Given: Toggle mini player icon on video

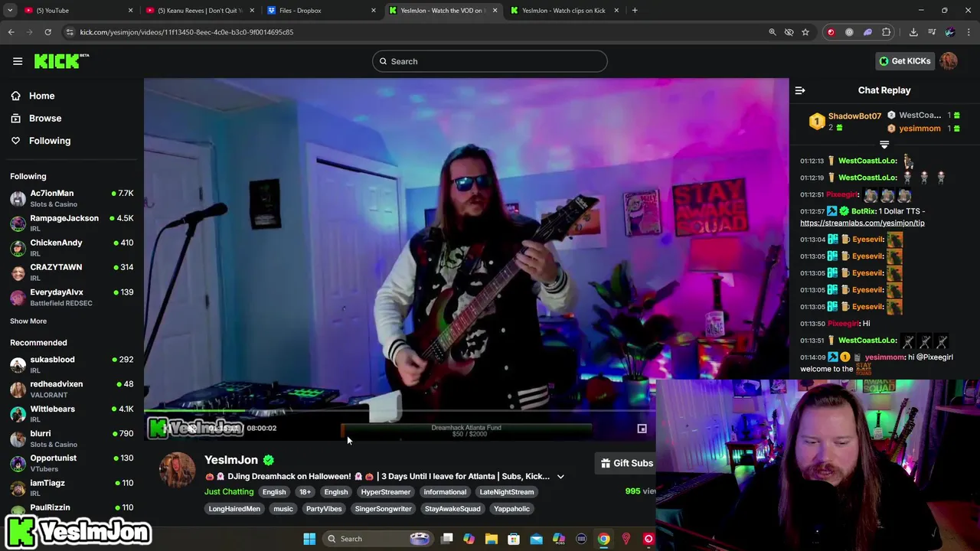Looking at the screenshot, I should coord(642,429).
